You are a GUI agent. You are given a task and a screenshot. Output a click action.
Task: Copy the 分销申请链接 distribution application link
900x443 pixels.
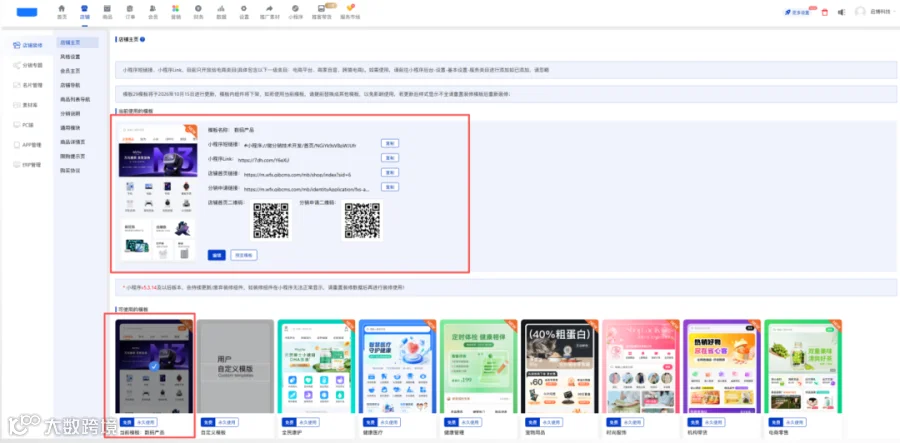[x=390, y=186]
